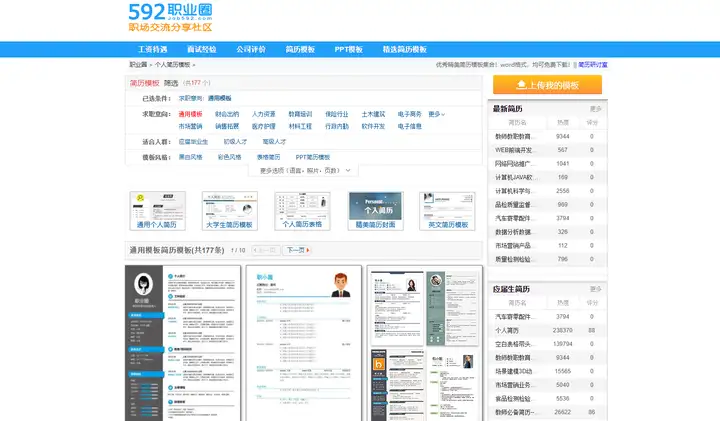
Task: Open WEB前端开发 resume in latest list
Action: pos(513,150)
